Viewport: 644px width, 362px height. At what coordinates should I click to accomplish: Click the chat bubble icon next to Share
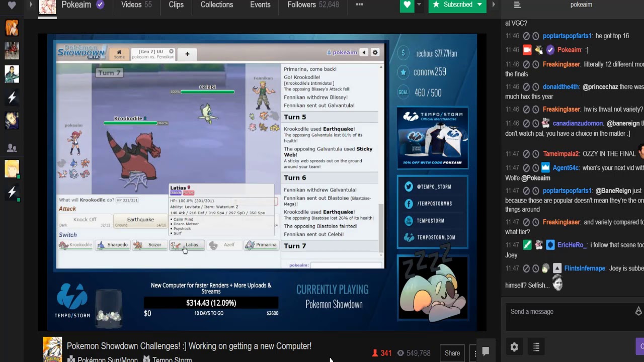click(486, 352)
